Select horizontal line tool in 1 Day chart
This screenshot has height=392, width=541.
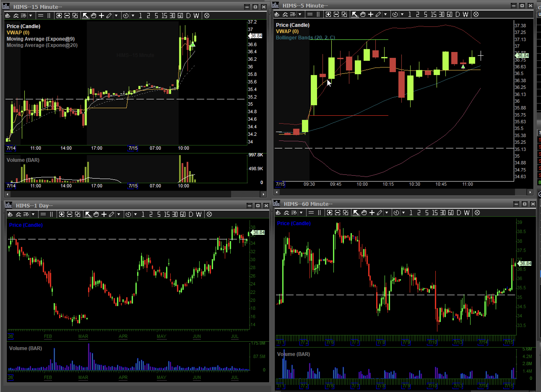click(x=43, y=214)
